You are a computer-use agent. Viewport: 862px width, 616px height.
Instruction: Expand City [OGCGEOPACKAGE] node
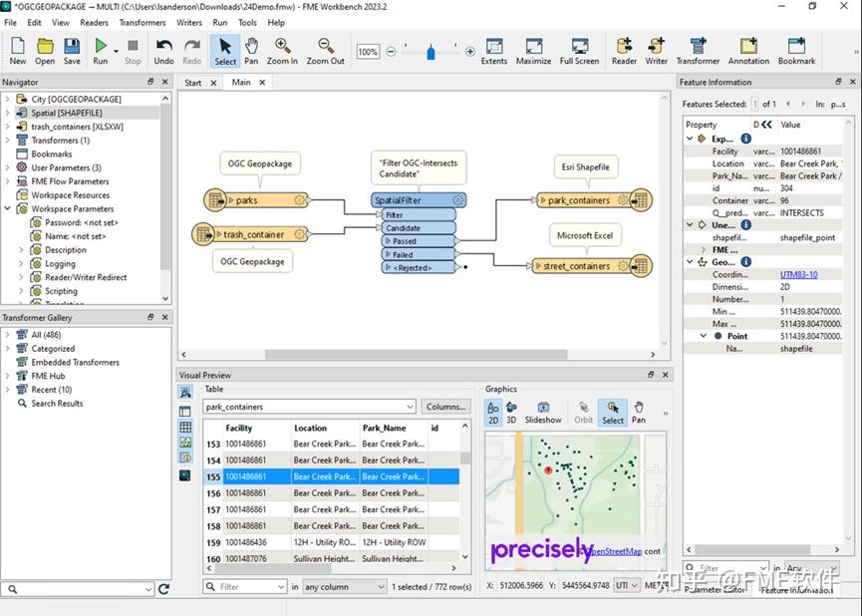tap(8, 99)
